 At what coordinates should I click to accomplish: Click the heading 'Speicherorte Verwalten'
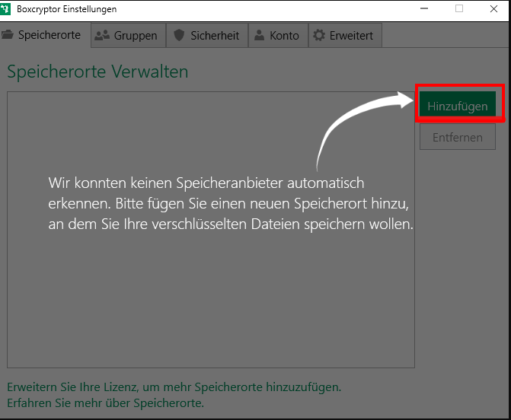pos(97,72)
